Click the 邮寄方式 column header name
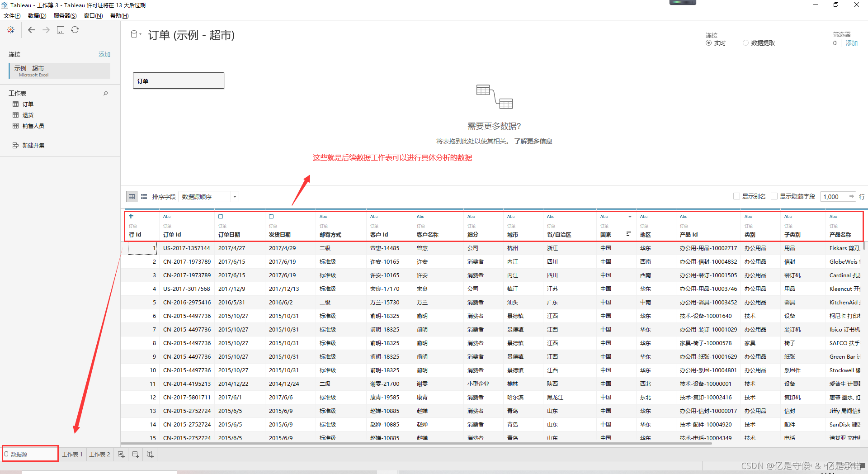 point(330,234)
